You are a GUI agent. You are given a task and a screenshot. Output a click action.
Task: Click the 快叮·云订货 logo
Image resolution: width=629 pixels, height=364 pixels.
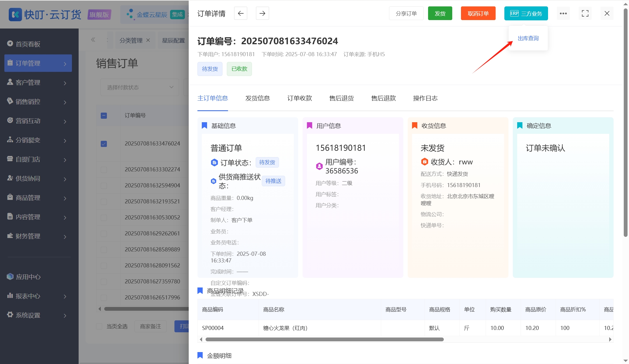click(x=45, y=14)
